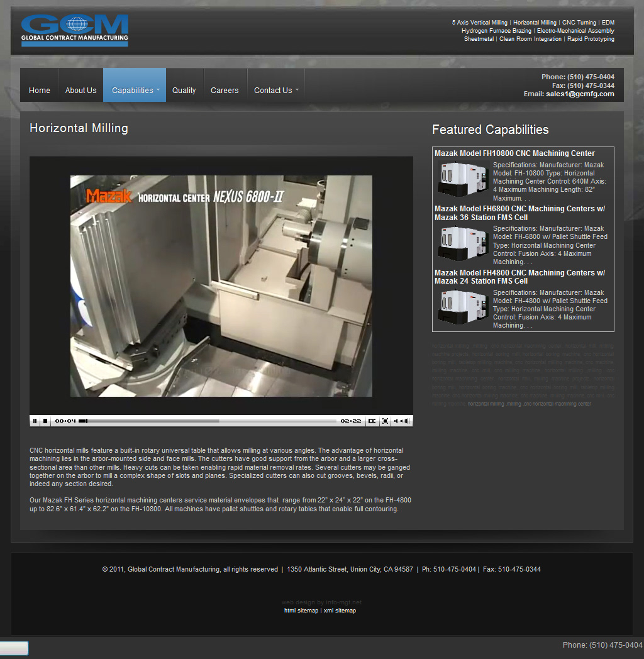Open the xml sitemap footer link

click(x=340, y=611)
